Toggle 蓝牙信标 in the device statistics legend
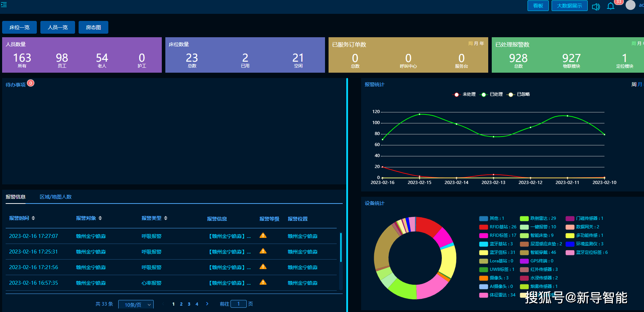 (x=497, y=252)
